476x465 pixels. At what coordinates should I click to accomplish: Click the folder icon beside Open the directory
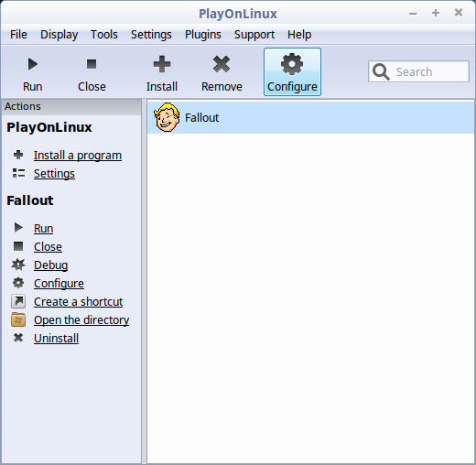[18, 319]
